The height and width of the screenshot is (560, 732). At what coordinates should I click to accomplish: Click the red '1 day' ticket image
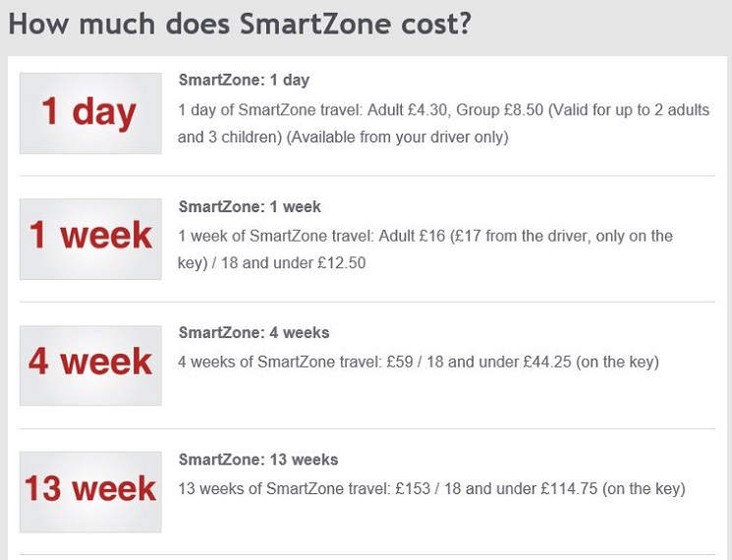click(90, 113)
